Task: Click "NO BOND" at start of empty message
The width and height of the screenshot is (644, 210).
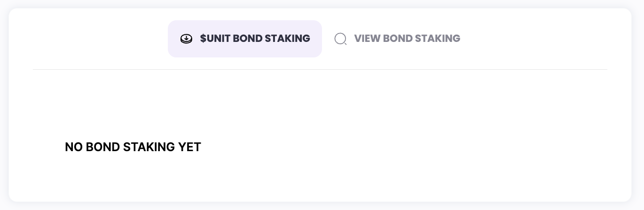Action: [92, 147]
